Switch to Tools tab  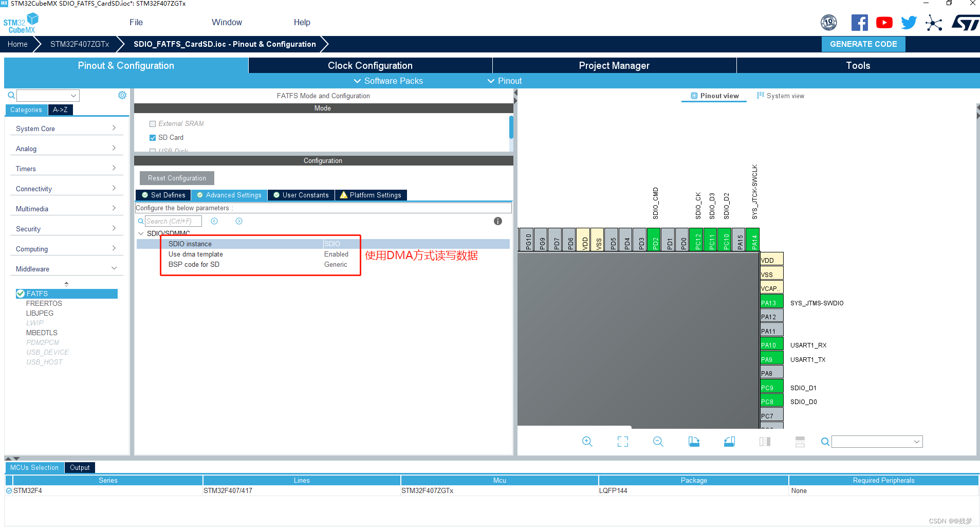[x=858, y=65]
